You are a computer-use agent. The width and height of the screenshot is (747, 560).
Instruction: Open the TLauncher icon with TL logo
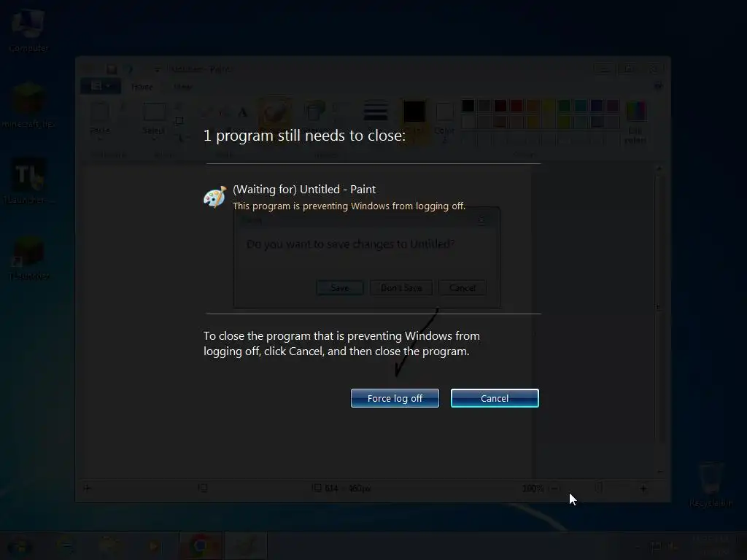tap(28, 181)
